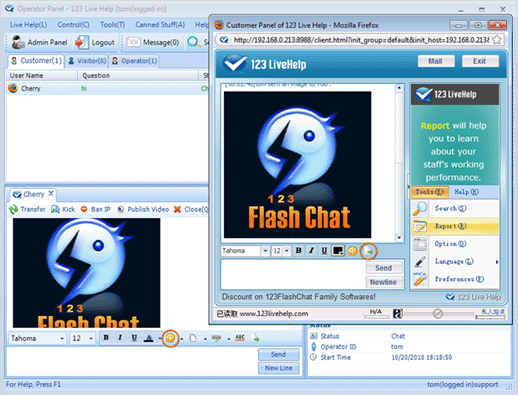Image resolution: width=518 pixels, height=395 pixels.
Task: Open the black text color swatch in Customer Panel
Action: tap(338, 250)
